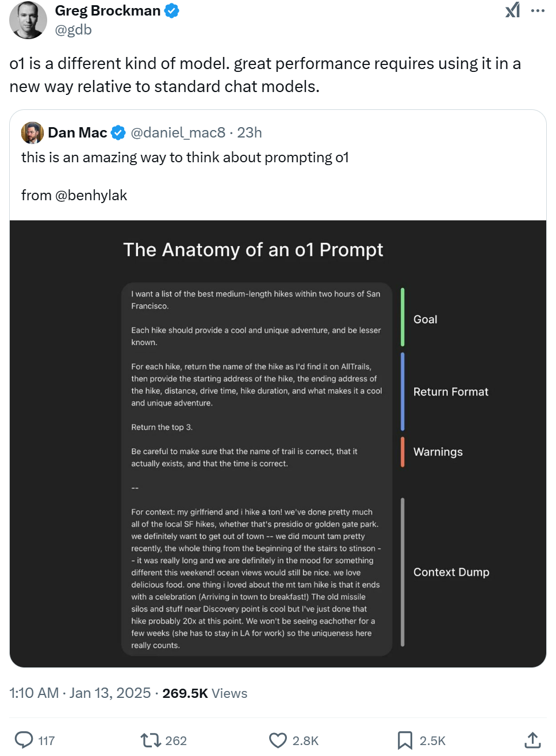Image resolution: width=556 pixels, height=756 pixels.
Task: Follow the @benhylak mention link
Action: 91,196
